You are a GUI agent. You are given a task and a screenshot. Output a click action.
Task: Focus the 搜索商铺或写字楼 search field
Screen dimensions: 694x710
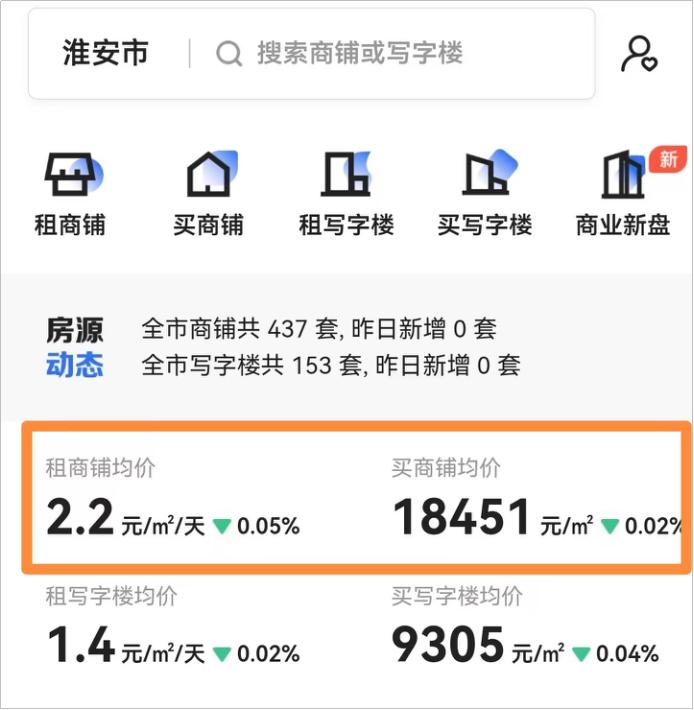360,53
